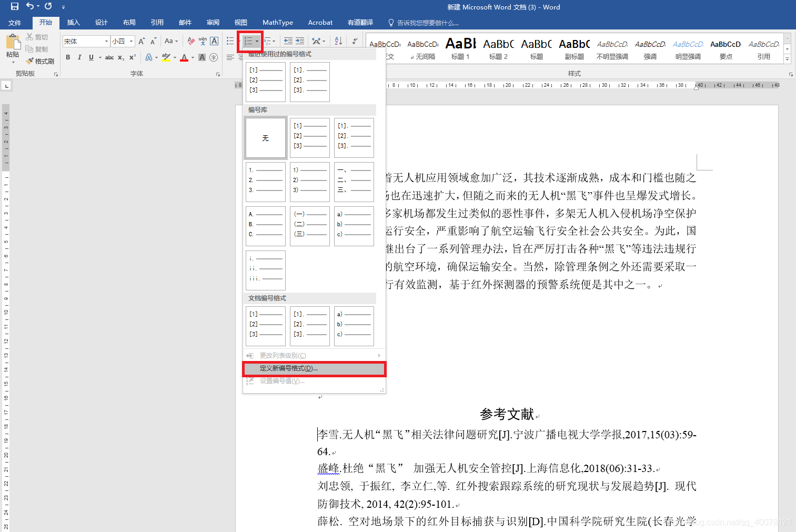Switch to the 设计 ribbon tab
The height and width of the screenshot is (532, 796).
[101, 23]
